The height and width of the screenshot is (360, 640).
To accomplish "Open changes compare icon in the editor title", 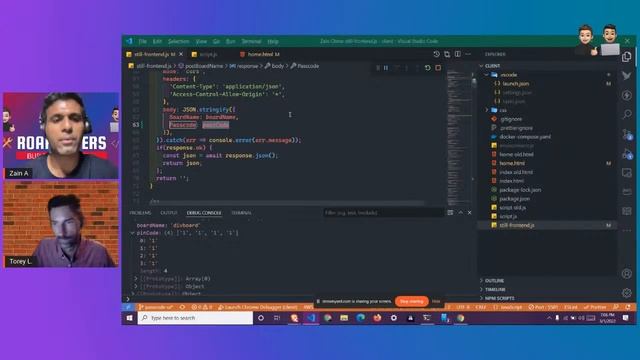I will [x=447, y=54].
